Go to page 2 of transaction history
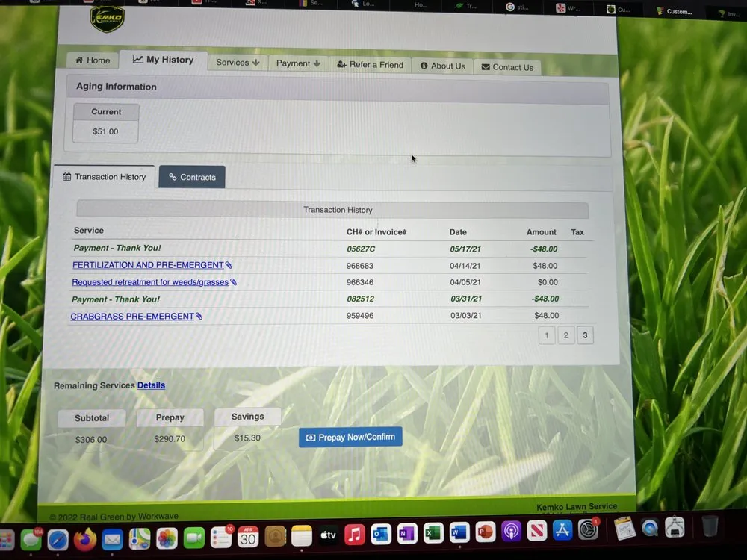 (x=565, y=336)
